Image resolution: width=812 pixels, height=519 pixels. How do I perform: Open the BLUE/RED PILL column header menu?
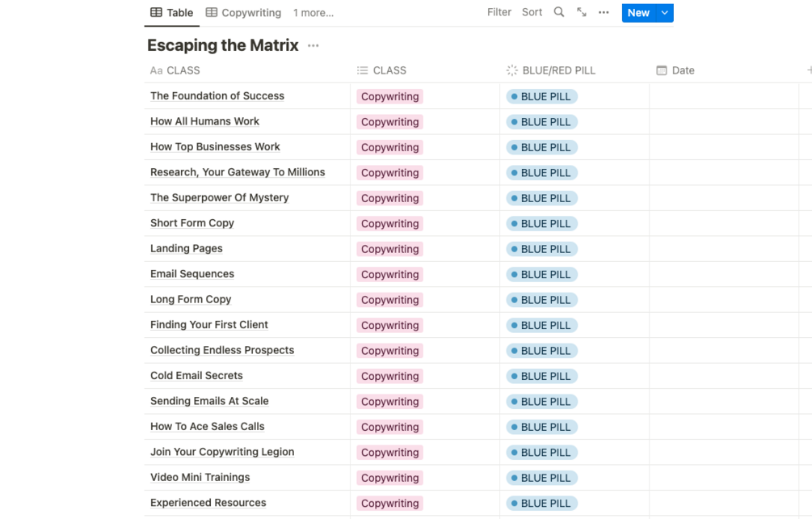pyautogui.click(x=558, y=70)
